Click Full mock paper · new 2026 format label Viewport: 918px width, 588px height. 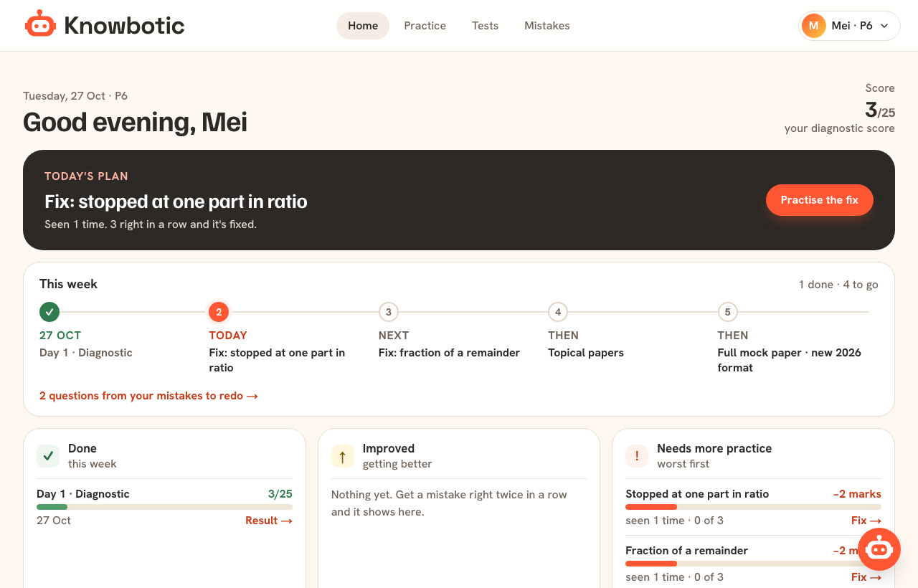point(790,360)
